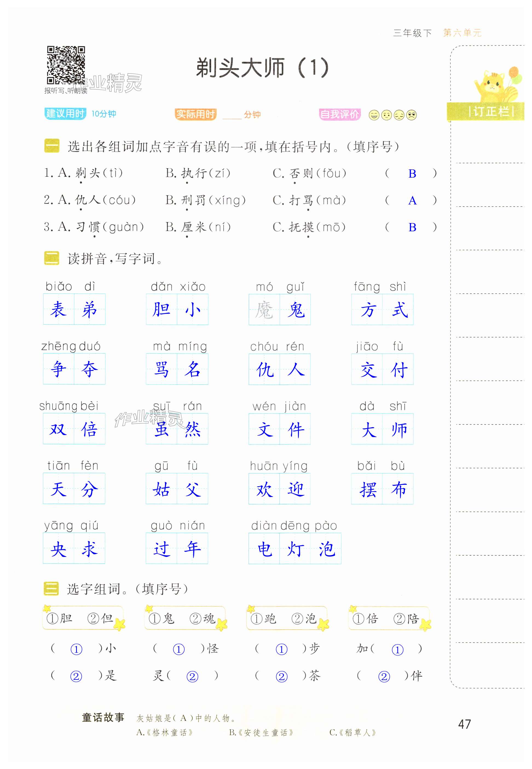Select the laughing face self-rating emoji
Screen dimensions: 532x769
[374, 115]
